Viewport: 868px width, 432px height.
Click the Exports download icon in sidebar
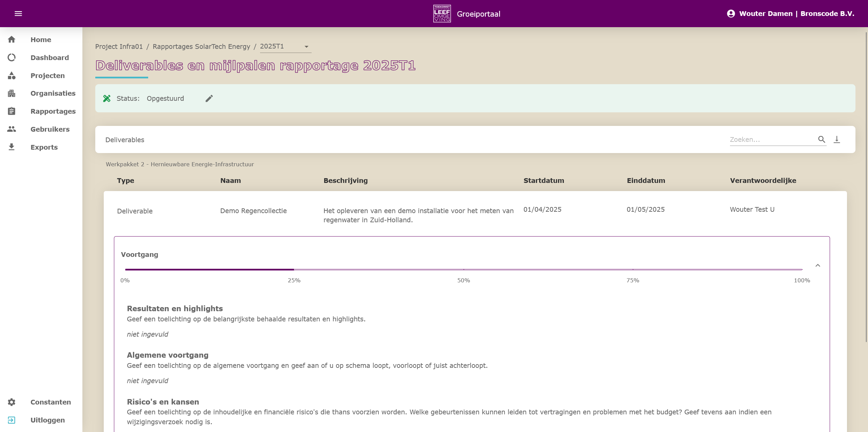tap(12, 147)
